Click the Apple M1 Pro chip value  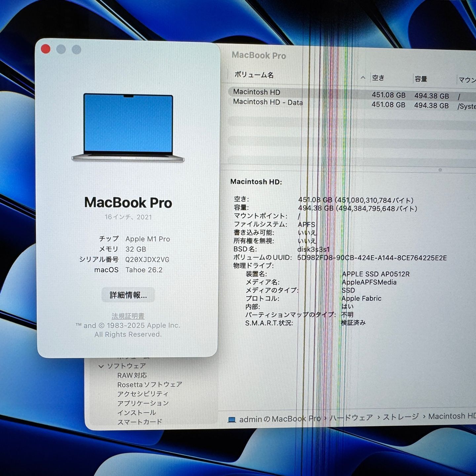(148, 239)
